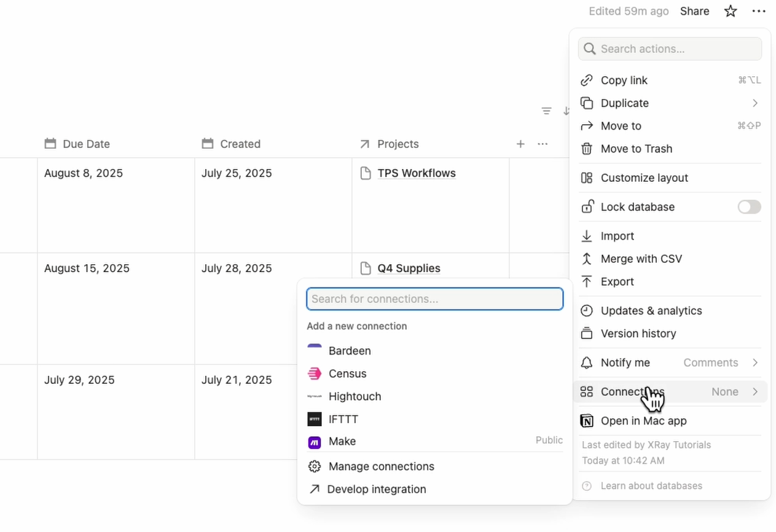Open the three-dot page menu icon
This screenshot has width=776, height=532.
pyautogui.click(x=759, y=11)
